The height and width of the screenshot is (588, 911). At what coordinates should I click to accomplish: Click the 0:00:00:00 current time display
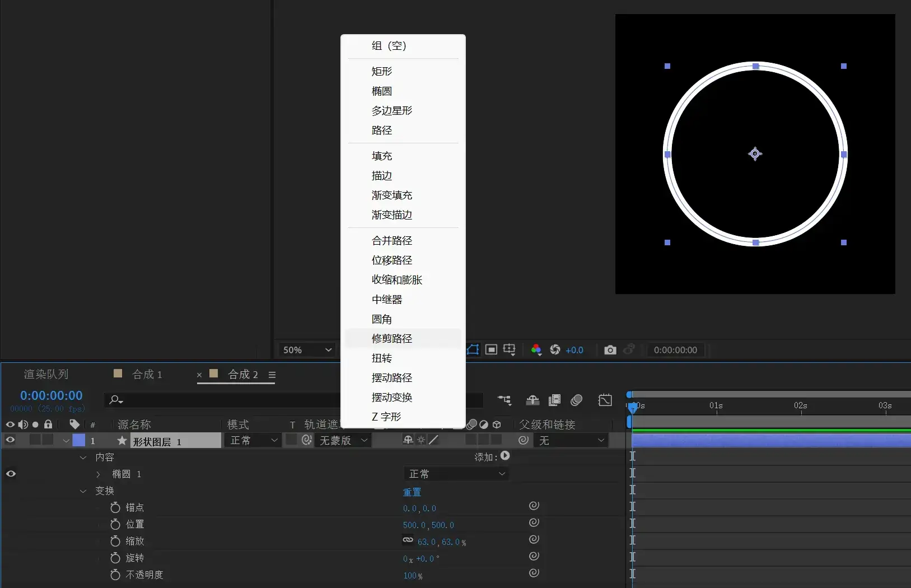tap(52, 395)
